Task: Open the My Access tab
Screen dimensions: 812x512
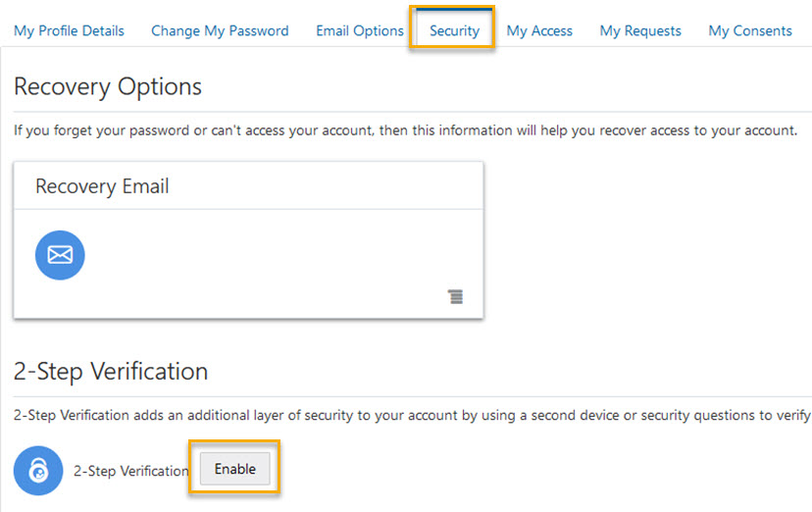Action: coord(539,30)
